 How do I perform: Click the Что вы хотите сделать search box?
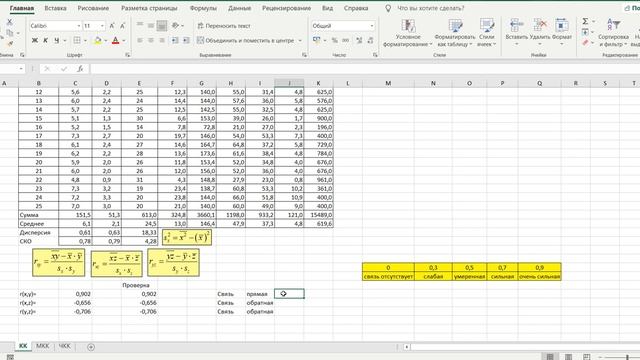click(x=430, y=8)
